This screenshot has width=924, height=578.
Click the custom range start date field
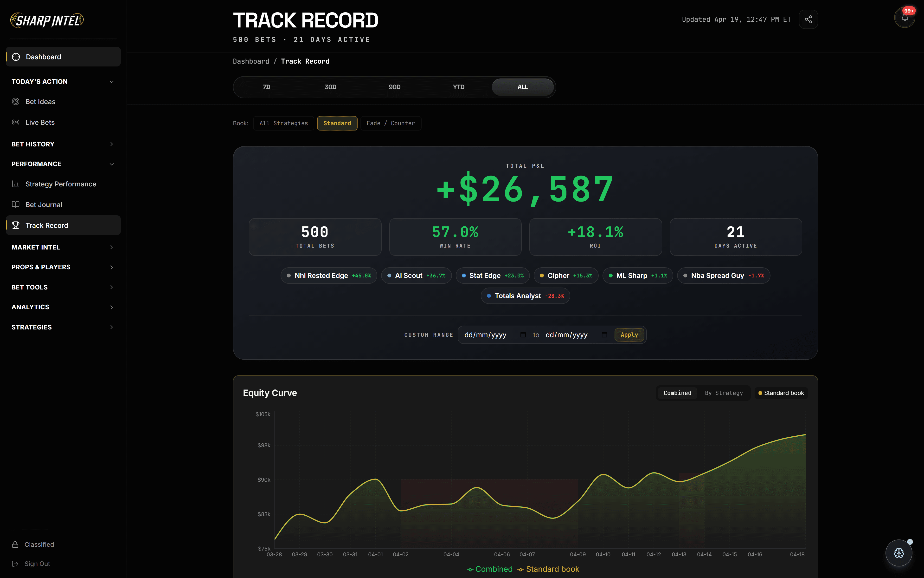coord(495,335)
